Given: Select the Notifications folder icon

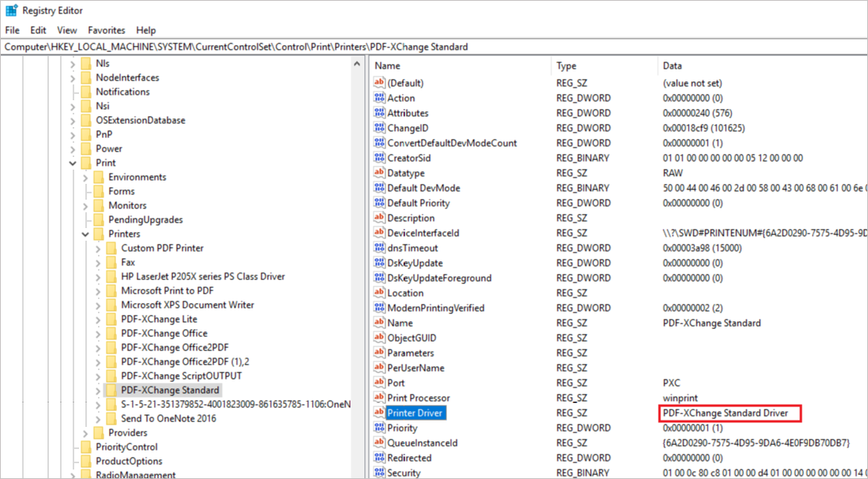Looking at the screenshot, I should coord(86,92).
